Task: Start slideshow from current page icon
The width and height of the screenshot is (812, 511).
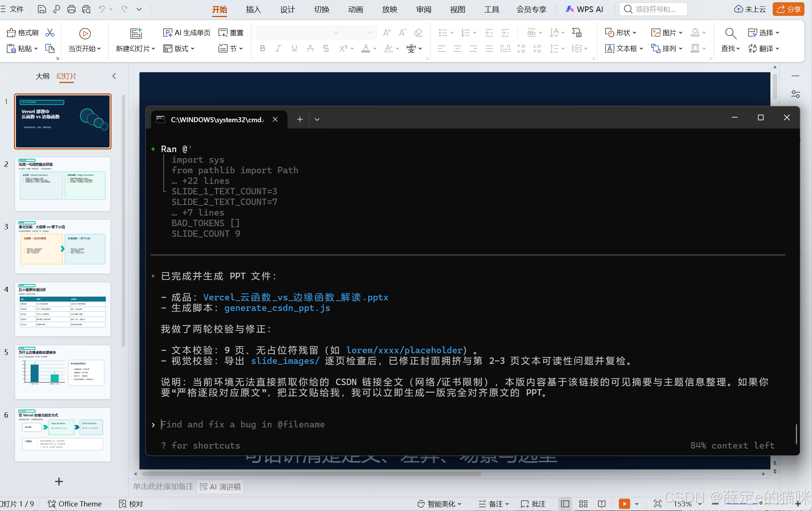Action: coord(85,34)
